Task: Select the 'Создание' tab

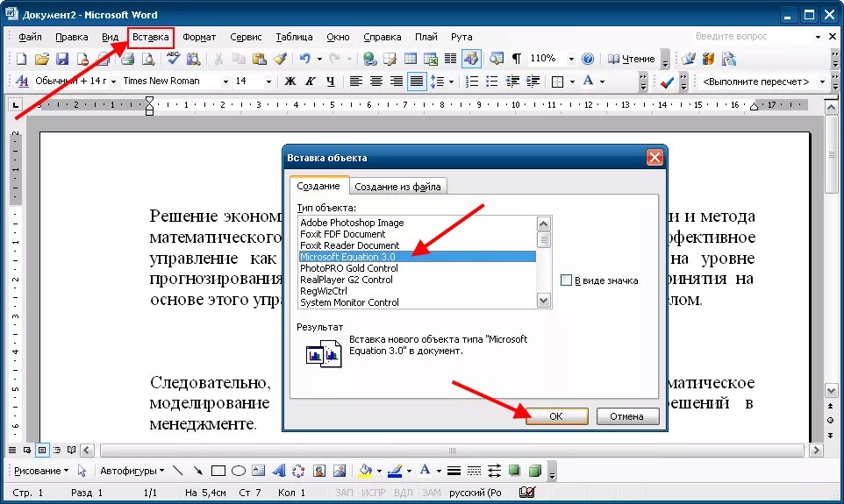Action: pyautogui.click(x=318, y=186)
